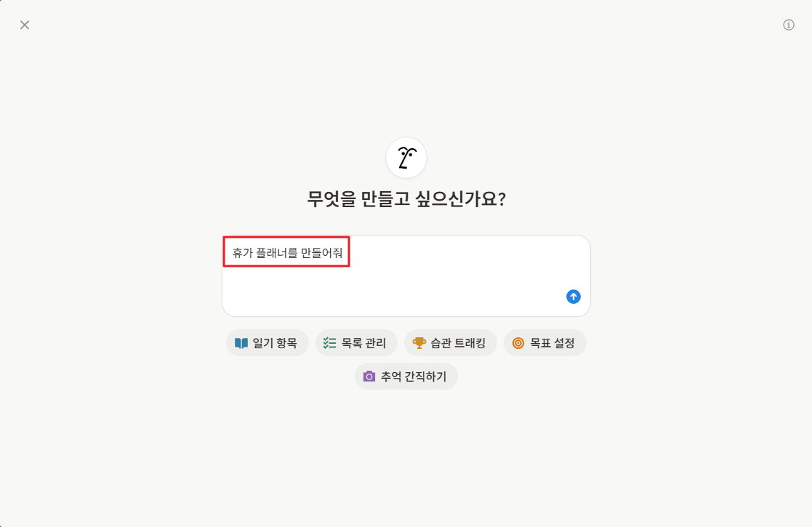Select the 추억 간직하기 suggestion chip

coord(406,376)
